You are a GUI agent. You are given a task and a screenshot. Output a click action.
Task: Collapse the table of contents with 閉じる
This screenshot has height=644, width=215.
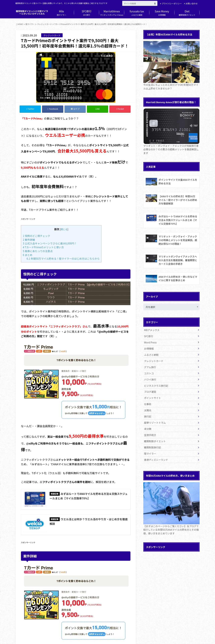64,229
